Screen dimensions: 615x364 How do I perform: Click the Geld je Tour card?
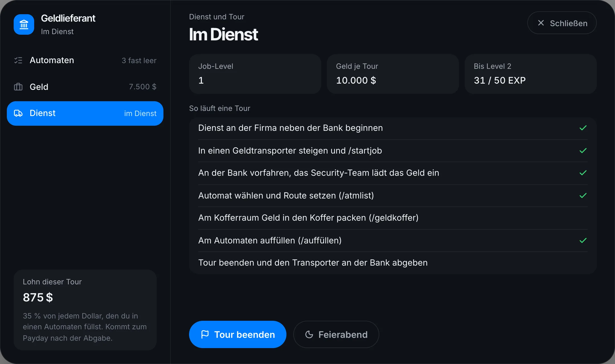393,74
